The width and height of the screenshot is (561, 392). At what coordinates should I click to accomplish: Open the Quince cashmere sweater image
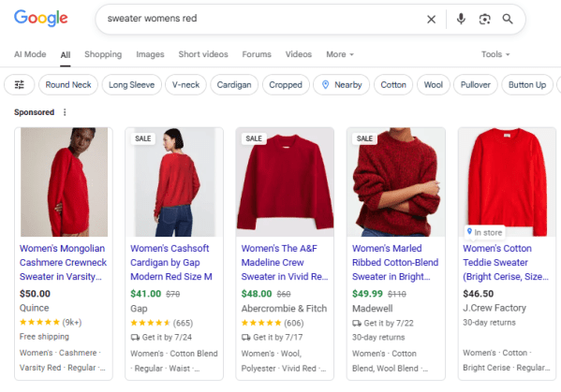pos(64,181)
